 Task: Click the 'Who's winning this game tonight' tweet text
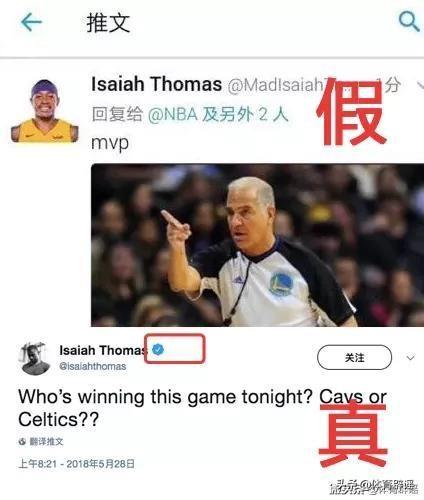[x=202, y=408]
